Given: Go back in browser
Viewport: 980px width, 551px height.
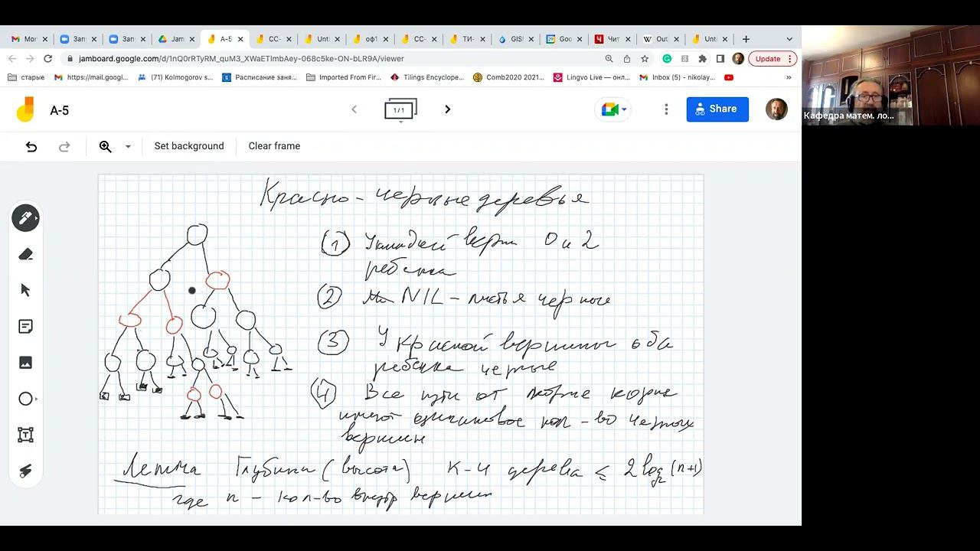Looking at the screenshot, I should click(x=12, y=58).
